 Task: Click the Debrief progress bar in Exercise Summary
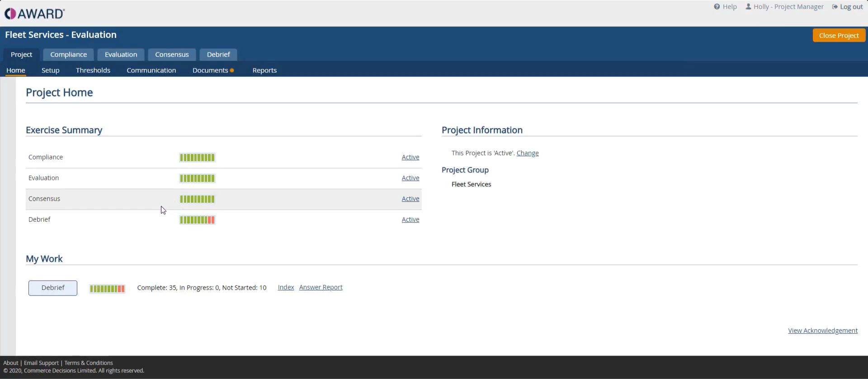(197, 220)
